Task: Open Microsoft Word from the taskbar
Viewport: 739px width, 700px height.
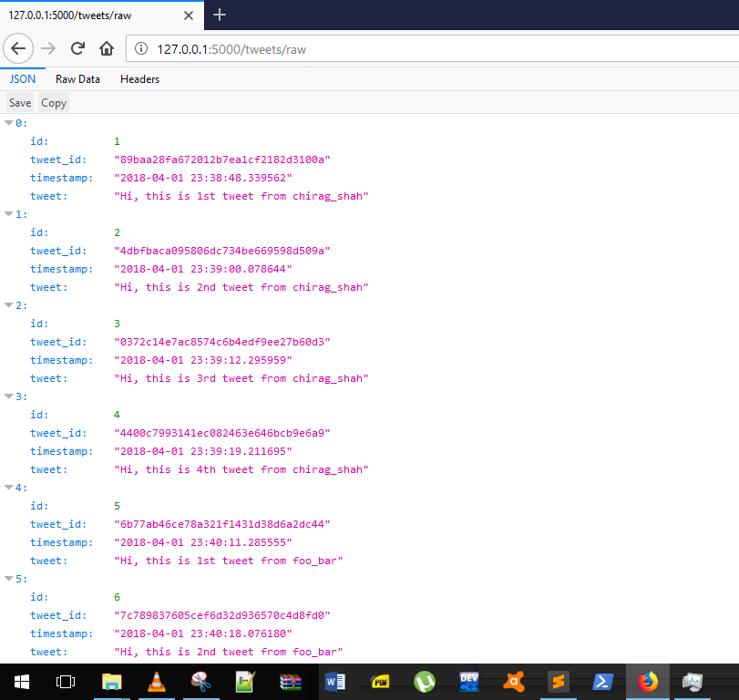Action: click(x=336, y=681)
